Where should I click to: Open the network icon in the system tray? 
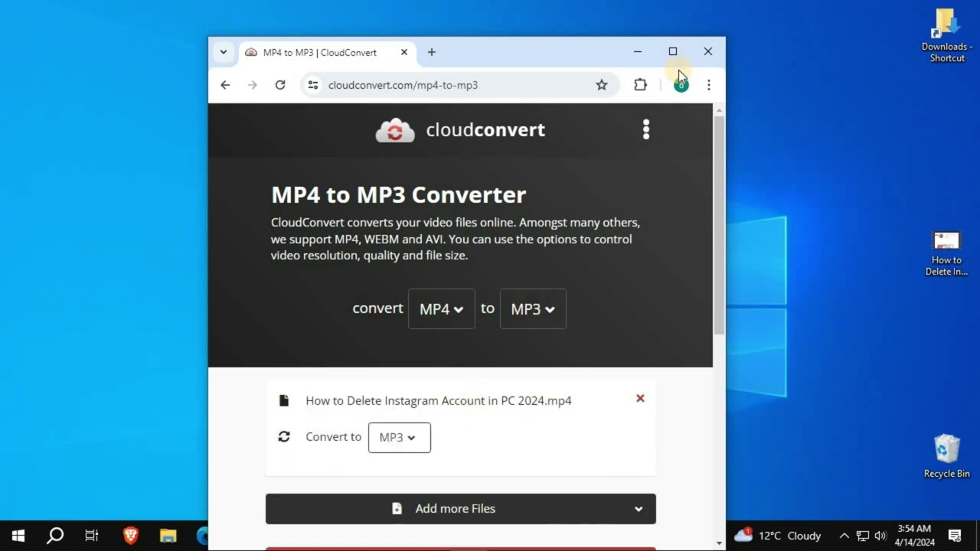pyautogui.click(x=862, y=536)
